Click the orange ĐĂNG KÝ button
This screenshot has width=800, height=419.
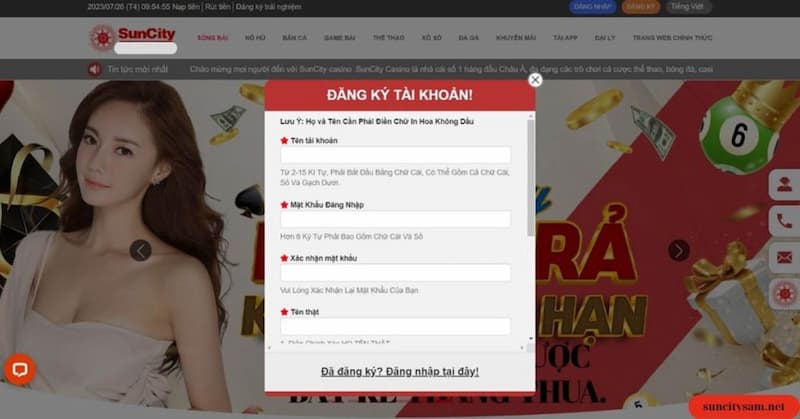pyautogui.click(x=641, y=7)
